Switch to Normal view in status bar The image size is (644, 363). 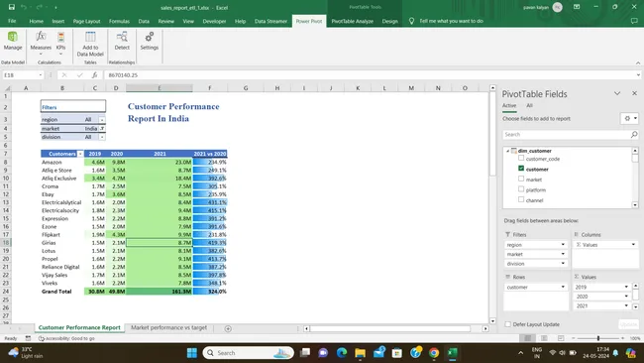click(x=528, y=338)
